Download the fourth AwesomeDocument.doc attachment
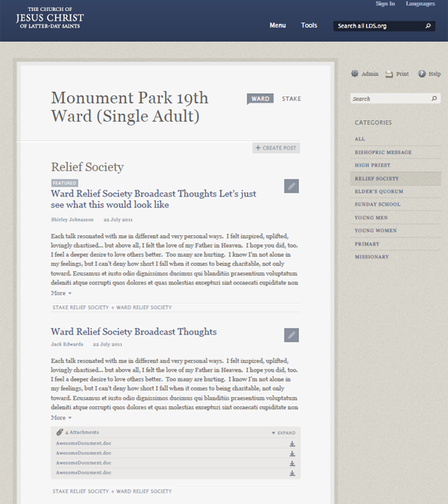This screenshot has width=448, height=504. pos(292,473)
